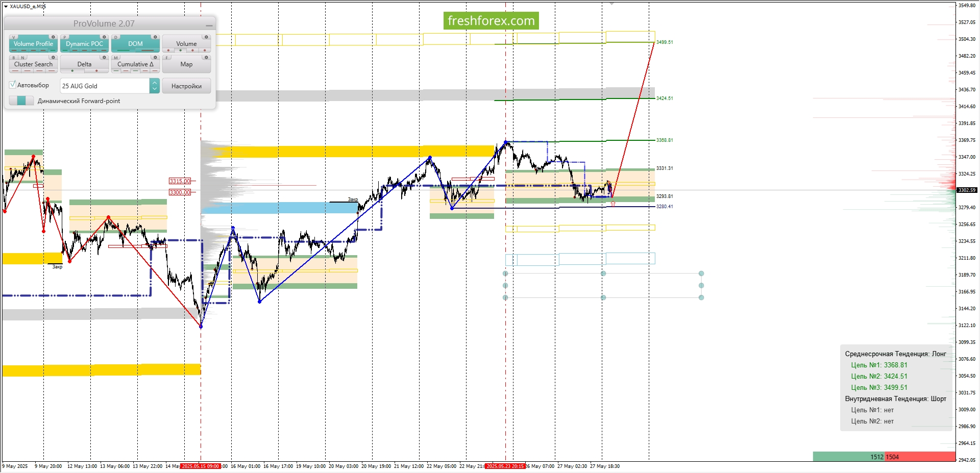Open Dynamic POC gear settings

click(x=104, y=37)
